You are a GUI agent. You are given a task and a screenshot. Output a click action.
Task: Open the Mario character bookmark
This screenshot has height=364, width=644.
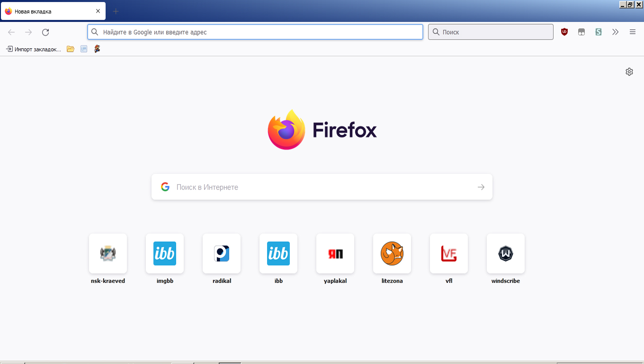(97, 49)
